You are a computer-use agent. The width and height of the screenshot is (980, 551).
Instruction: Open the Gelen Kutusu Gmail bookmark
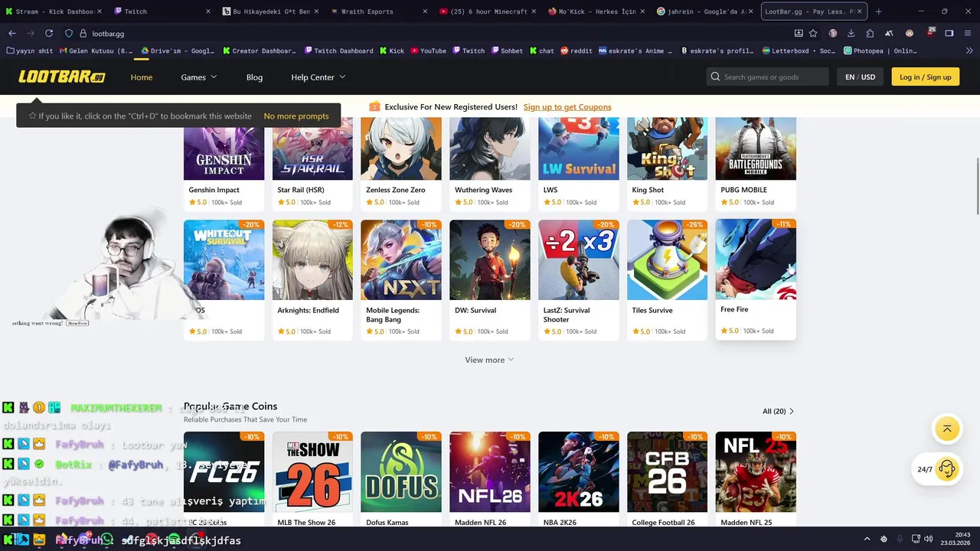point(96,51)
